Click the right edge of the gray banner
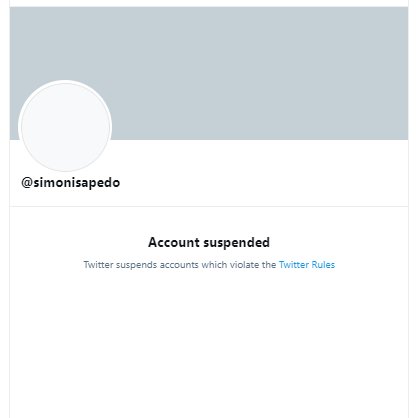 click(400, 73)
